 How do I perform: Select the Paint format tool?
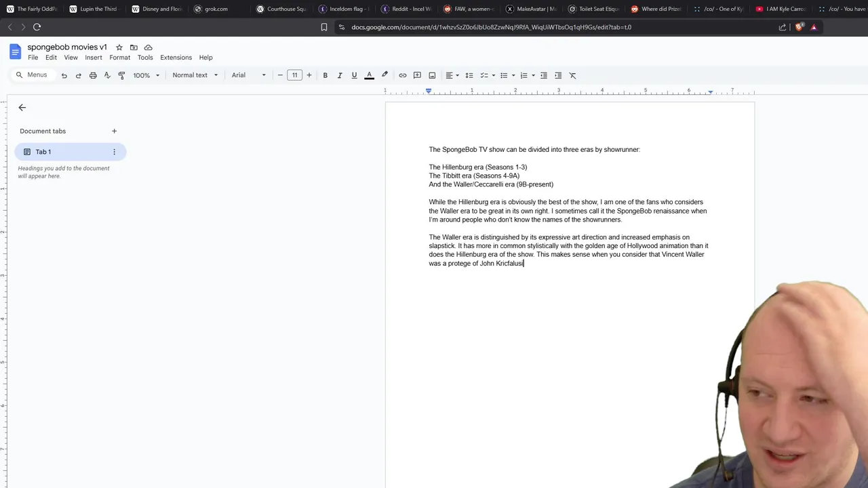pos(121,75)
